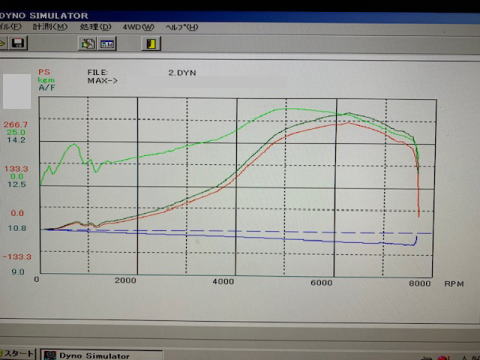Image resolution: width=480 pixels, height=360 pixels.
Task: Click the DYNO SIMULATOR title bar
Action: [x=240, y=15]
